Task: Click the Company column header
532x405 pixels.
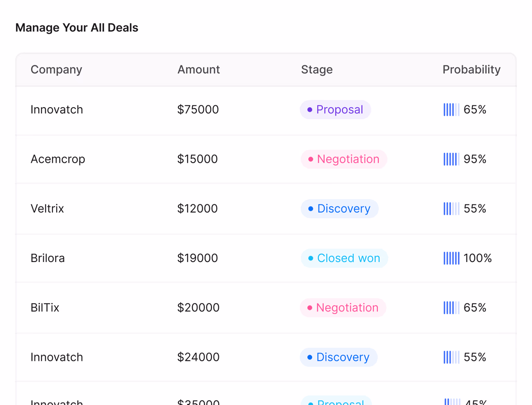Action: click(x=56, y=70)
